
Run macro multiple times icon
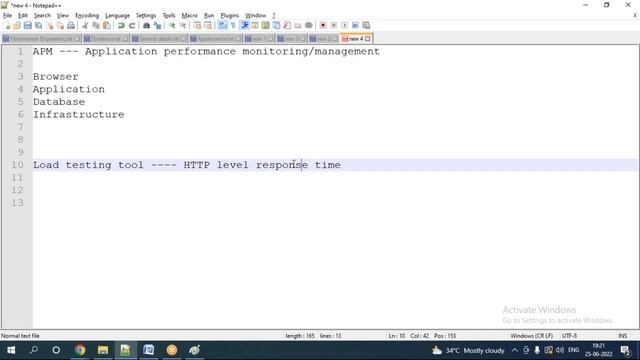point(355,25)
